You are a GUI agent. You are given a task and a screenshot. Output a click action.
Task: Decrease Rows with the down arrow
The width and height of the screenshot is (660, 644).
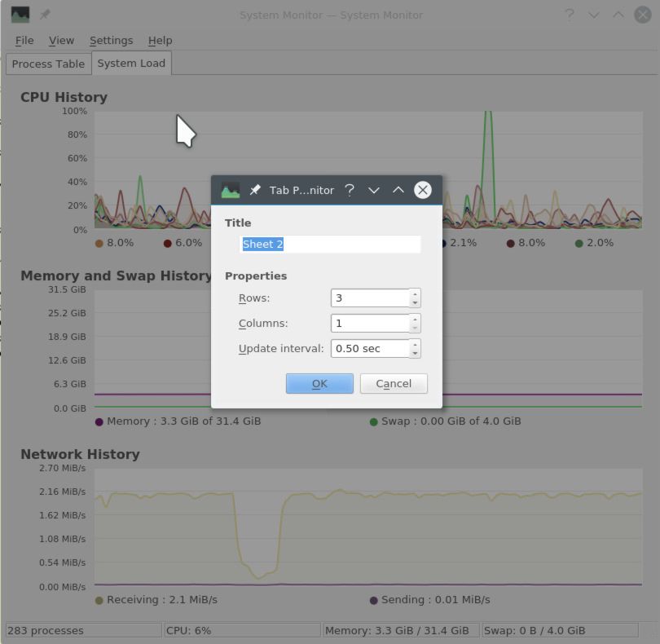[x=415, y=302]
